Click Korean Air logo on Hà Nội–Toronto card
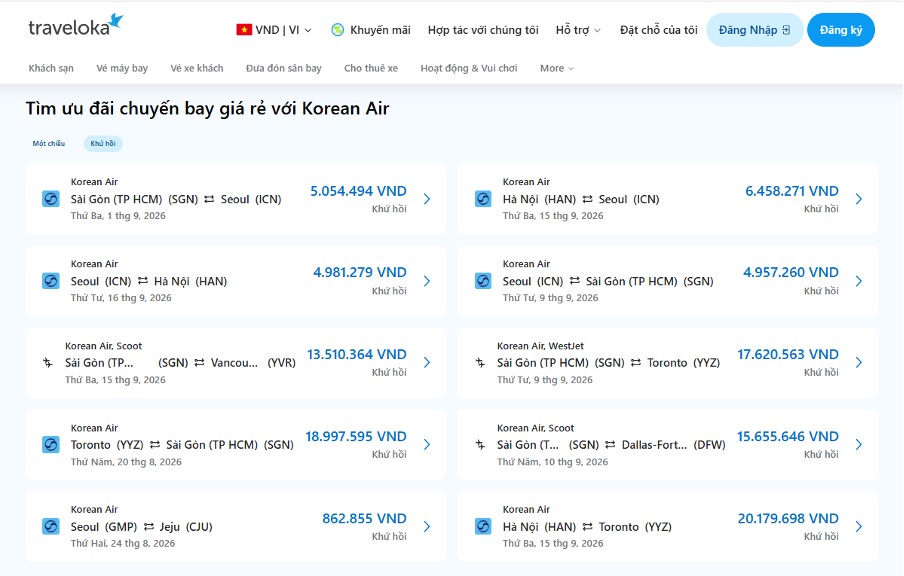Screen dimensions: 904x576 [x=483, y=526]
